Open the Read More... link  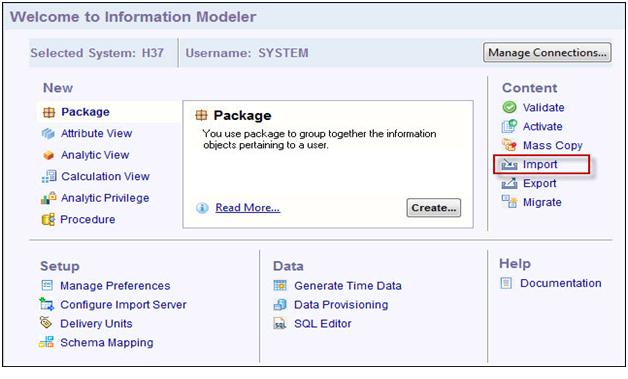click(x=248, y=208)
